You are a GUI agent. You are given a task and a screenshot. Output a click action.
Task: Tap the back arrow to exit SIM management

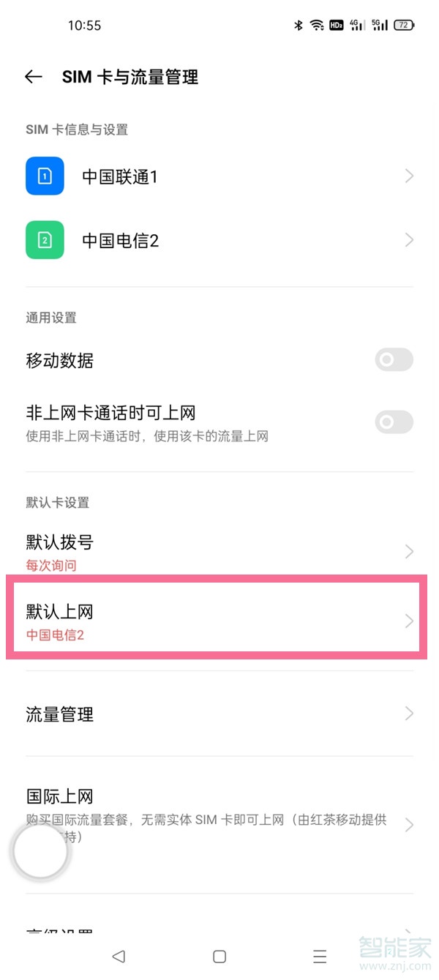point(33,77)
